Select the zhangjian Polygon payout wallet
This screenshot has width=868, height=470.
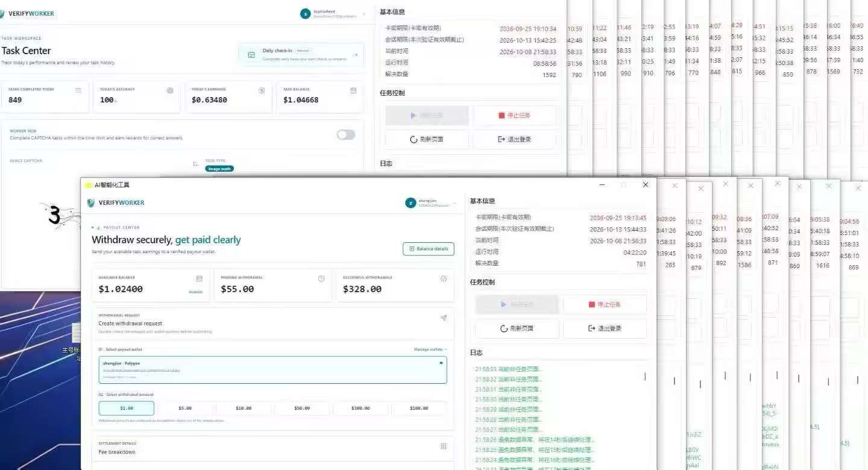click(272, 370)
